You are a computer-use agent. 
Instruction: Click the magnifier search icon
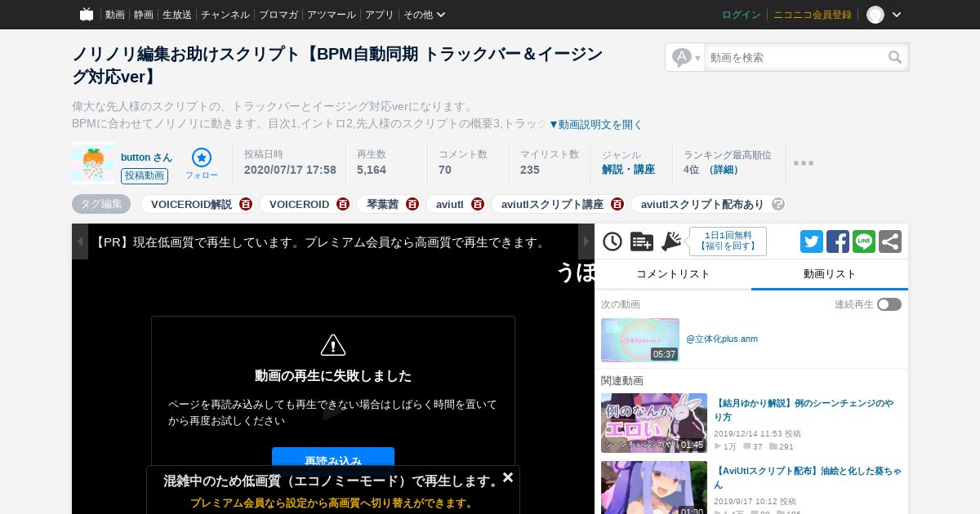click(896, 57)
